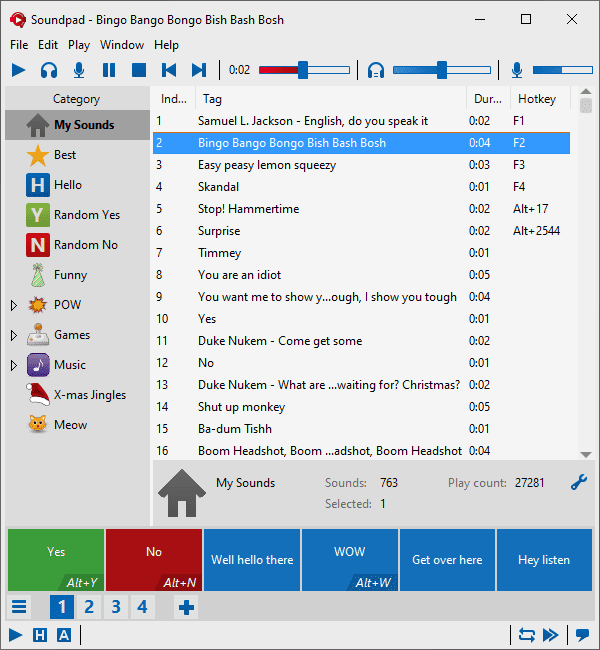Open the Window menu
Image resolution: width=600 pixels, height=650 pixels.
point(122,45)
